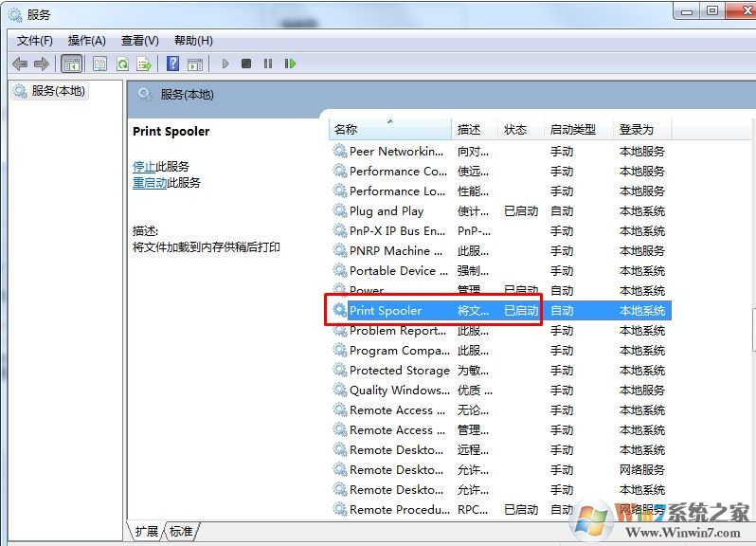Sort by the 状态 column header
Viewport: 756px width, 546px height.
[x=520, y=129]
